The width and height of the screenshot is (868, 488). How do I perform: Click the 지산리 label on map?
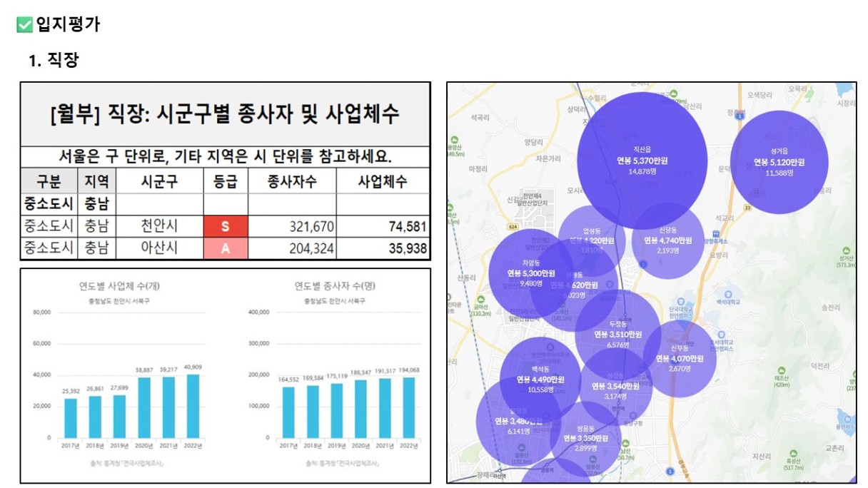click(x=762, y=455)
